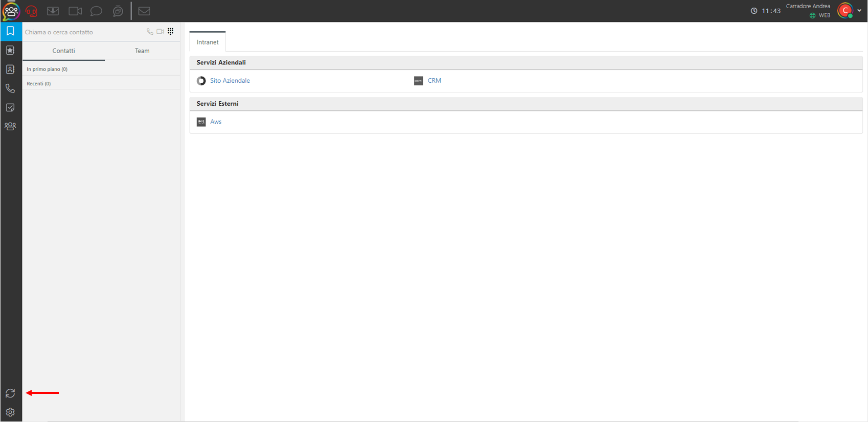Switch to the Contatti tab
Viewport: 868px width, 422px height.
click(64, 51)
